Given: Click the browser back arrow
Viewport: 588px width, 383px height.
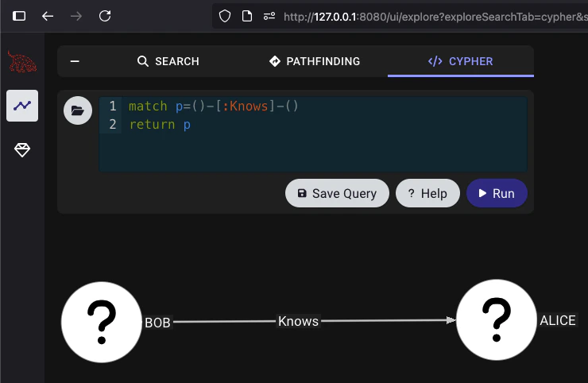Looking at the screenshot, I should pos(48,16).
